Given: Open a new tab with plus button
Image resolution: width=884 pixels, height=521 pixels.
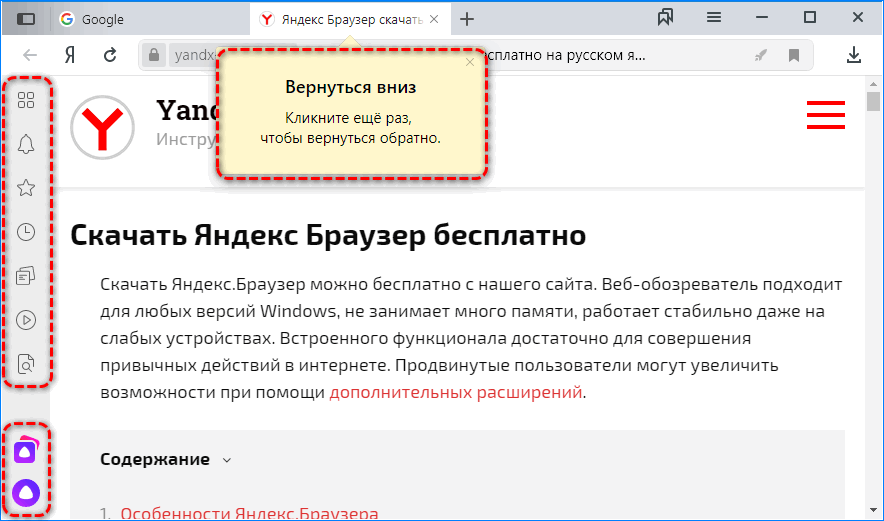Looking at the screenshot, I should 466,19.
